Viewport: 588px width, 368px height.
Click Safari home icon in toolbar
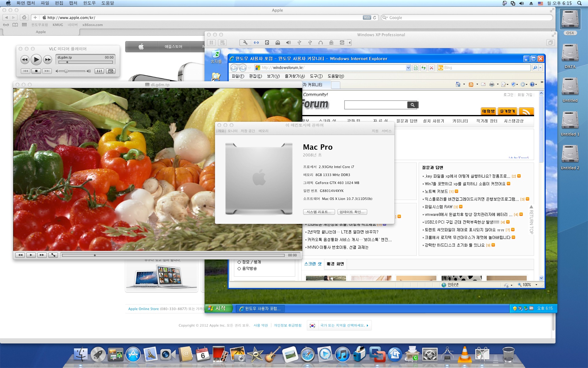coord(24,17)
